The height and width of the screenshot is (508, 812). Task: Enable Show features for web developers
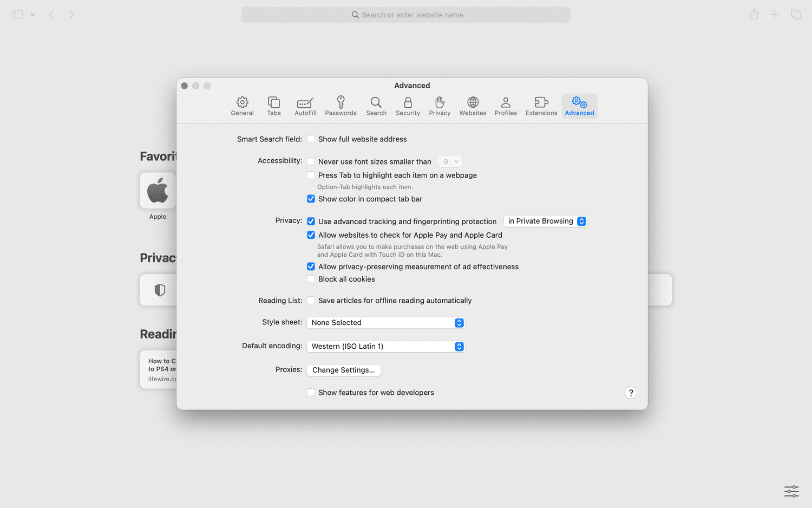click(311, 393)
